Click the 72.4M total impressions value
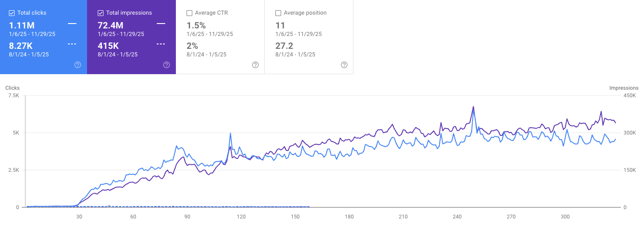The width and height of the screenshot is (644, 230). point(111,25)
